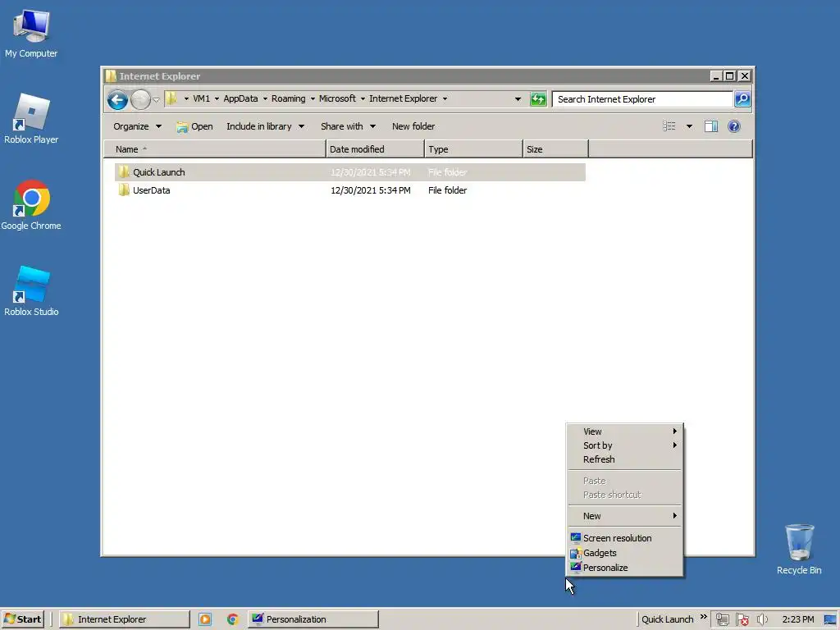The image size is (840, 630).
Task: Click the search magnifier button
Action: [742, 99]
